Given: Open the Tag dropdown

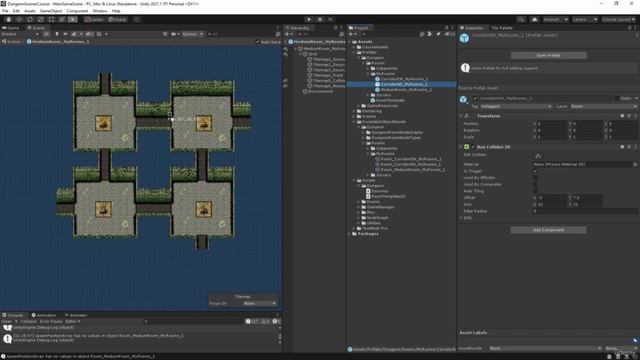Looking at the screenshot, I should click(516, 107).
